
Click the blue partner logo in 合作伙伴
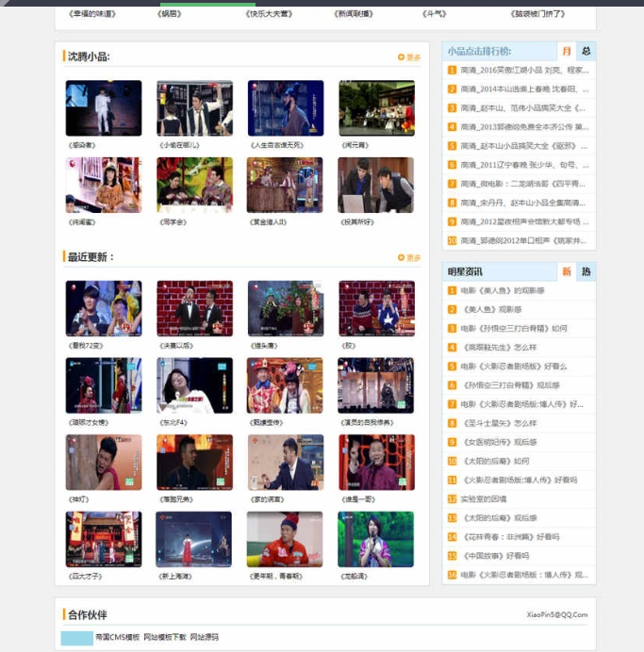coord(77,638)
